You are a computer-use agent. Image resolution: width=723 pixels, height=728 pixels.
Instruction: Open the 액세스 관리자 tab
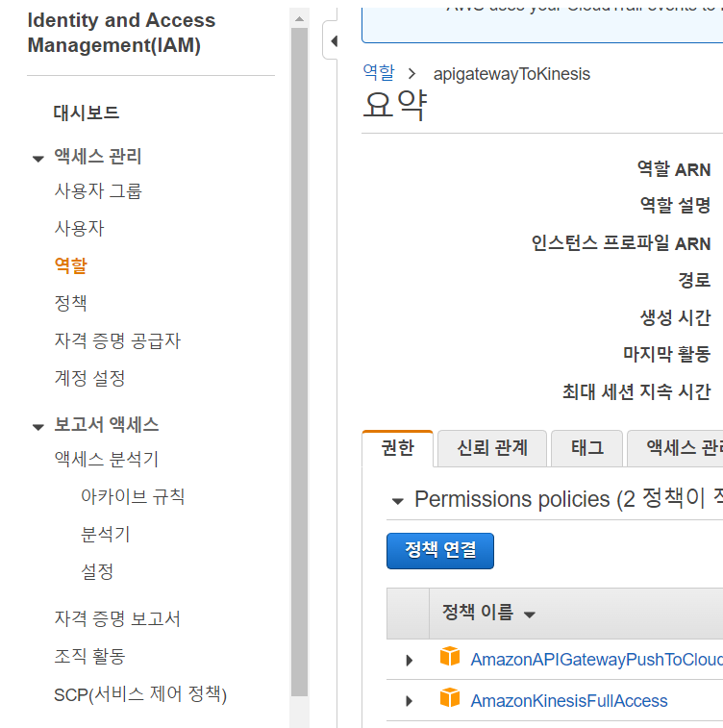pyautogui.click(x=675, y=448)
